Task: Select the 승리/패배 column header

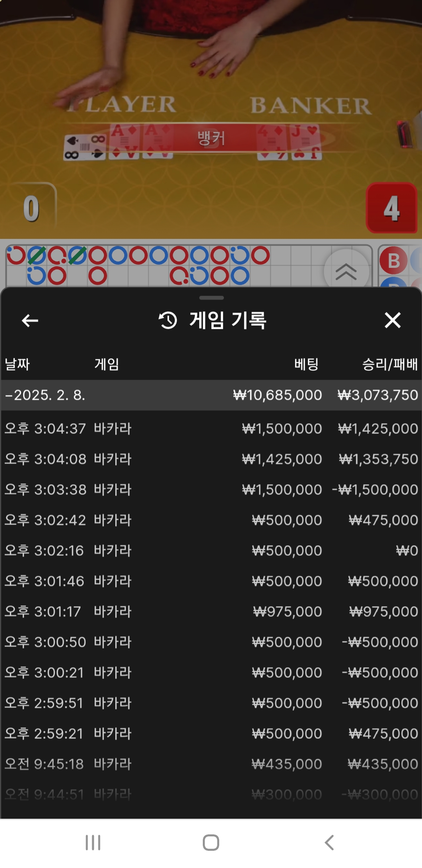Action: pos(390,364)
